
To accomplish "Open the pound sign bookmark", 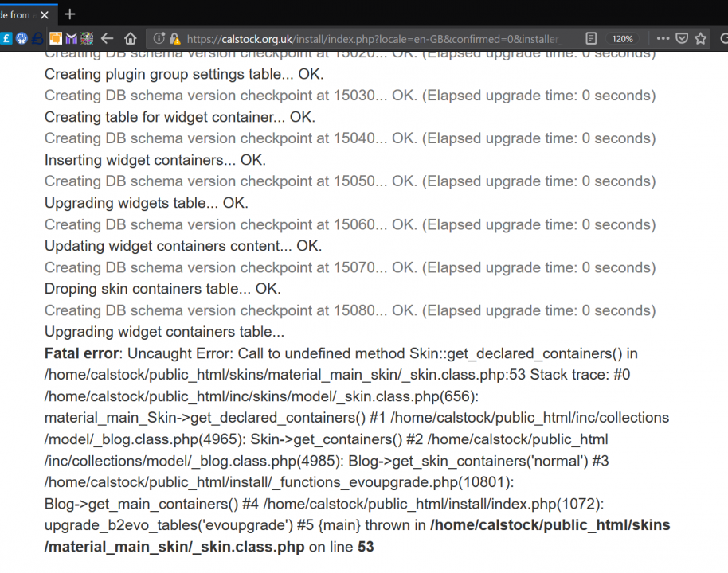I will [6, 38].
